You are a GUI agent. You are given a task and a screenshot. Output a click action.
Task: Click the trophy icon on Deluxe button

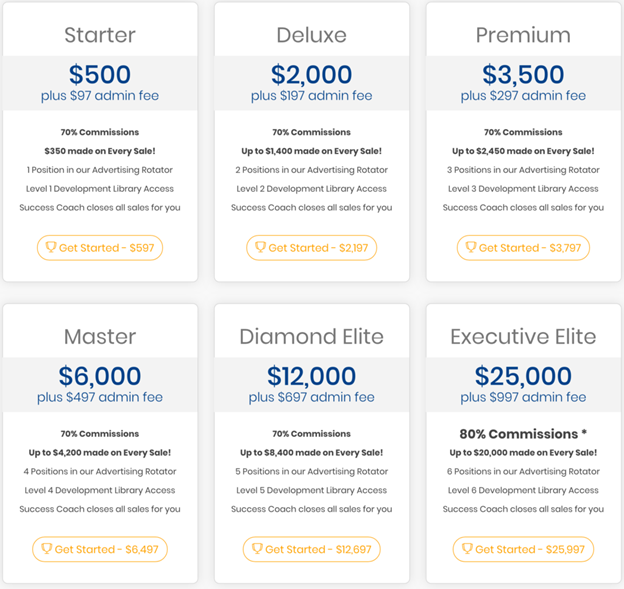260,247
